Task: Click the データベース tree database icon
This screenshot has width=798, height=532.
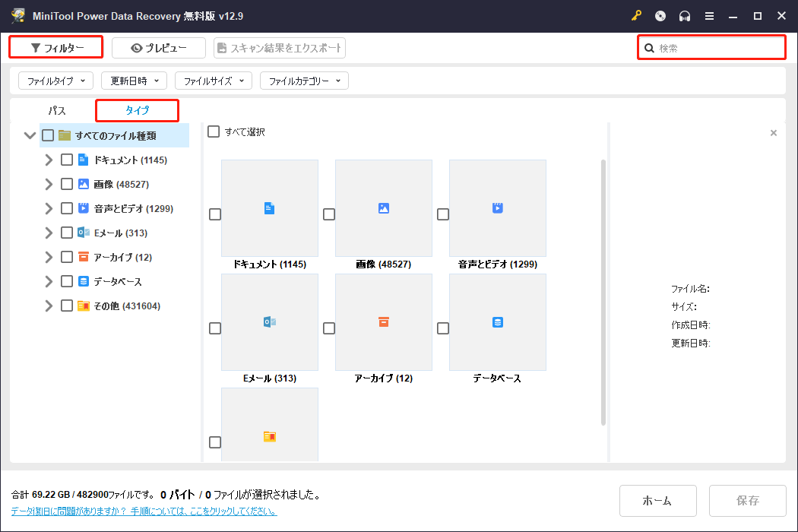Action: 83,281
